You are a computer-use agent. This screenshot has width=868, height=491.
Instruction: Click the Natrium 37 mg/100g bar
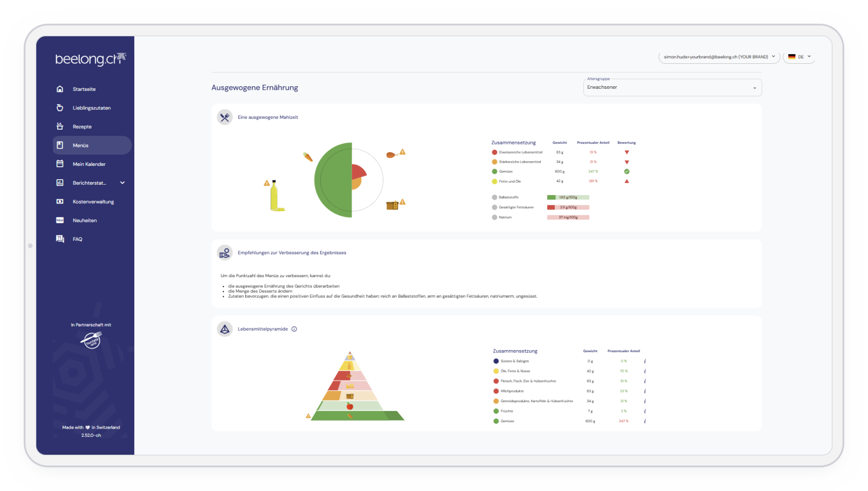(x=568, y=217)
